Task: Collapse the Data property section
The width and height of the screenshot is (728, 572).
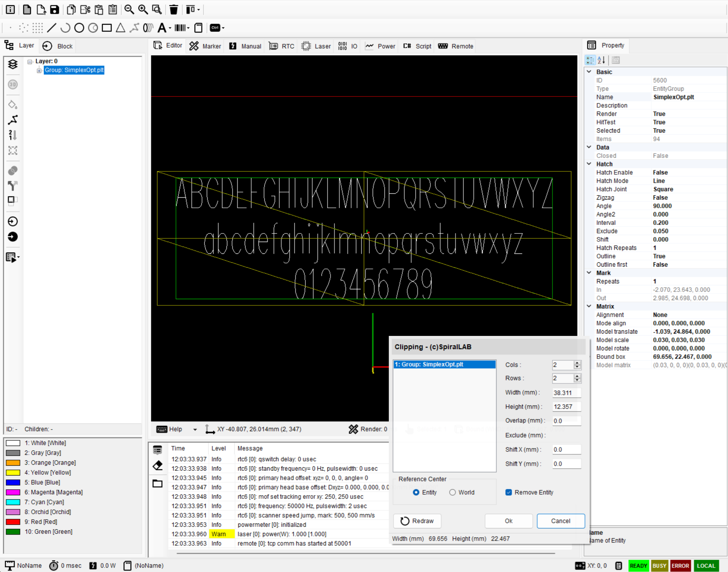Action: pos(589,147)
